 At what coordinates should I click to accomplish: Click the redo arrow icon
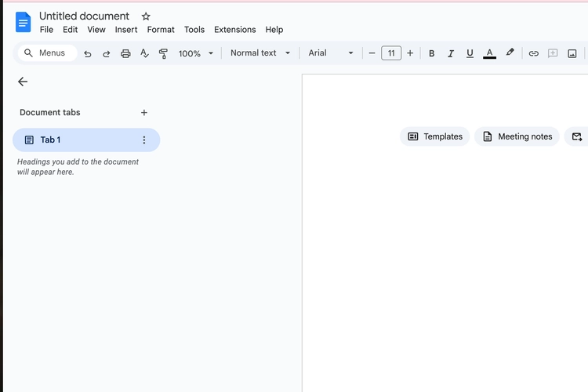coord(107,53)
